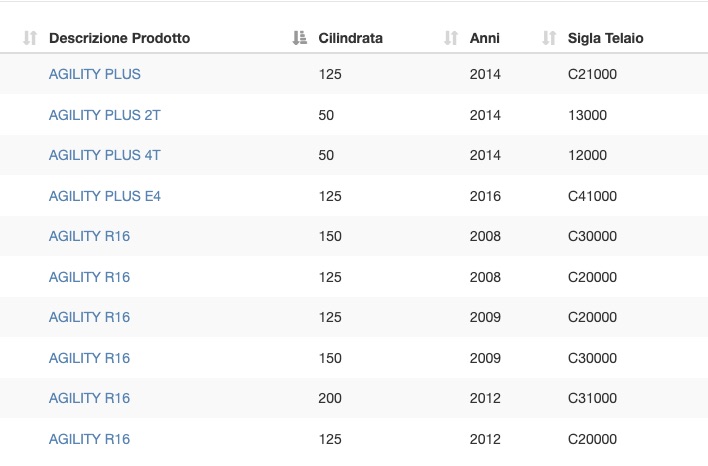This screenshot has width=708, height=466.
Task: Open AGILITY R16 125 from 2009
Action: tap(89, 317)
